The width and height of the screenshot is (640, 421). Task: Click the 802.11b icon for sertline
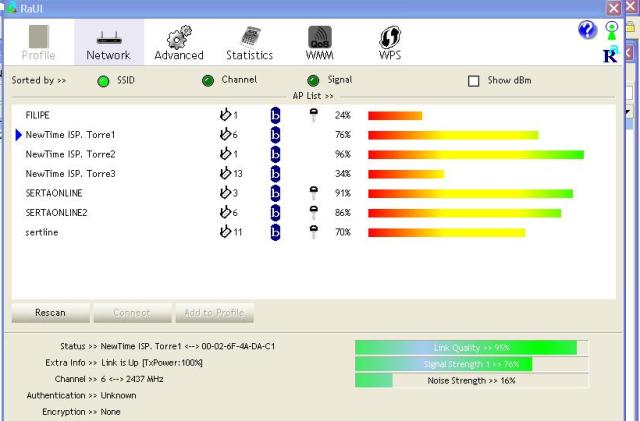[x=276, y=232]
